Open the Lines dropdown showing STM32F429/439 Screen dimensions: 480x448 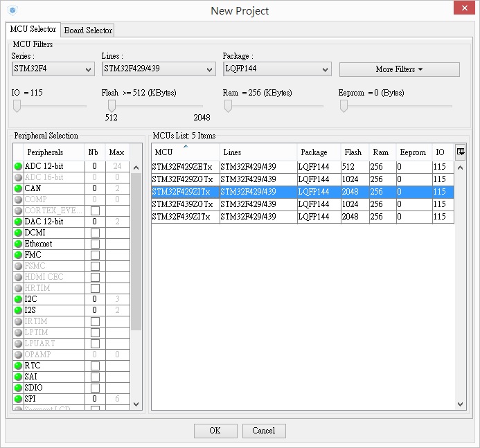point(159,69)
